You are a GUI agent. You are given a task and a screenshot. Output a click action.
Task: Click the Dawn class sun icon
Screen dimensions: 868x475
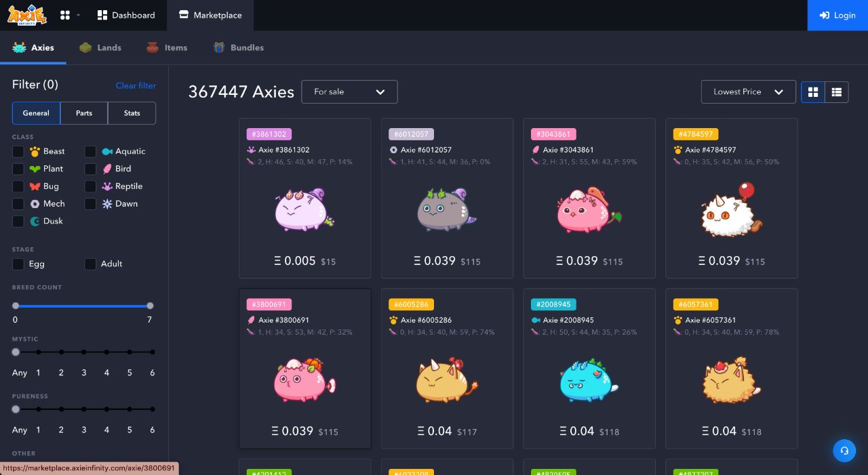[107, 204]
